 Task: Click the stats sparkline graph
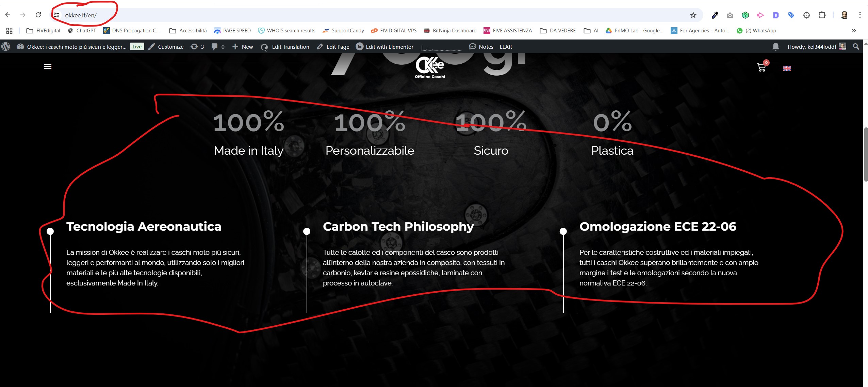coord(441,47)
